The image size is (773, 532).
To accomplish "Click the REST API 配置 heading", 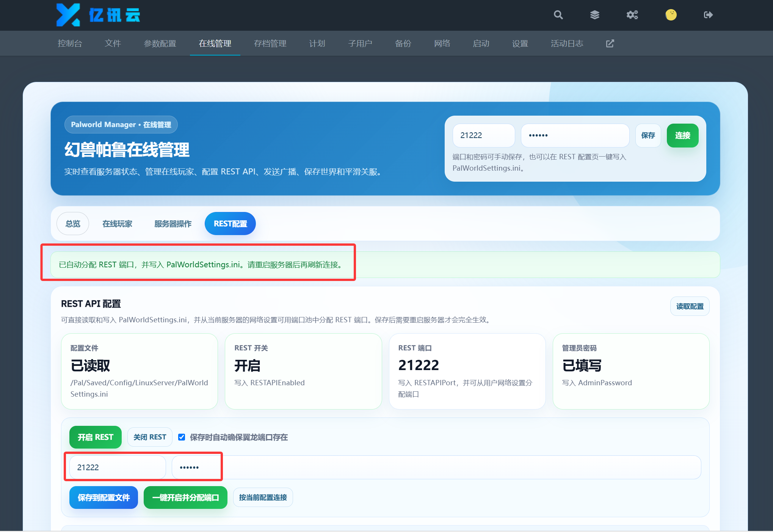I will pyautogui.click(x=91, y=304).
